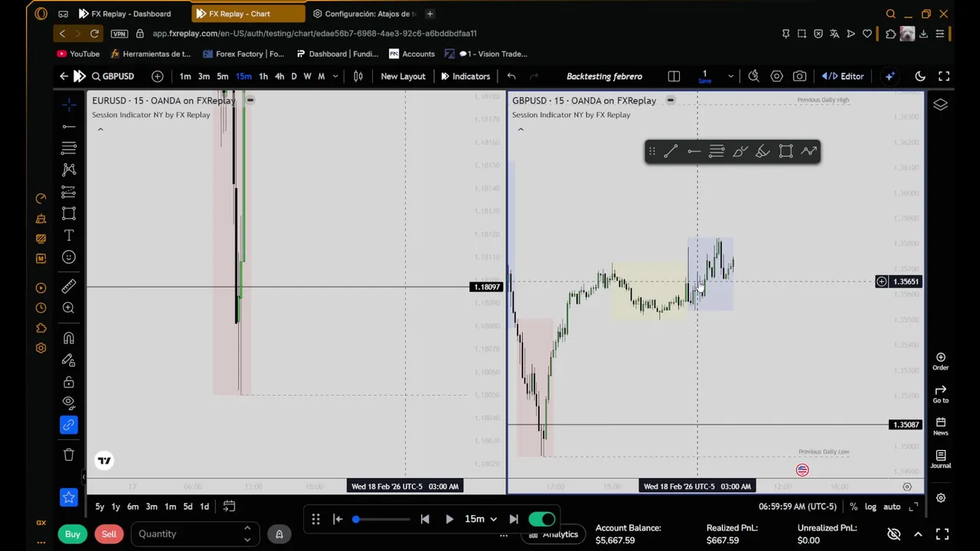Click the green Buy button
The width and height of the screenshot is (980, 551).
[73, 534]
